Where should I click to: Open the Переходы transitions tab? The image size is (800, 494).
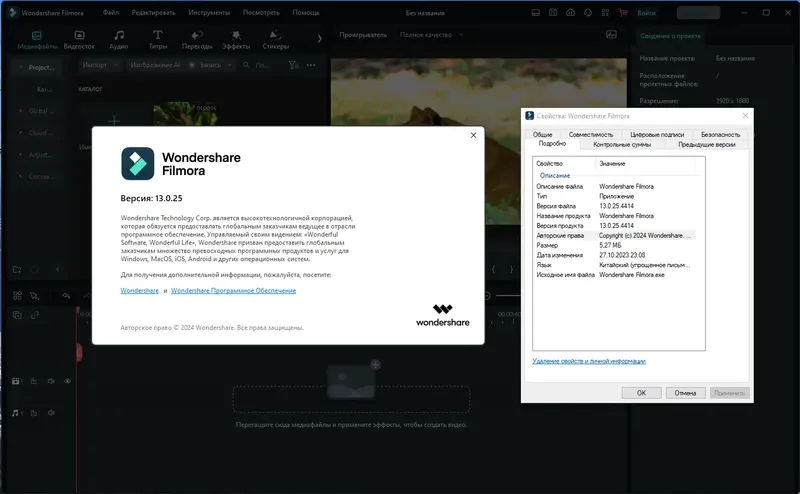(197, 40)
